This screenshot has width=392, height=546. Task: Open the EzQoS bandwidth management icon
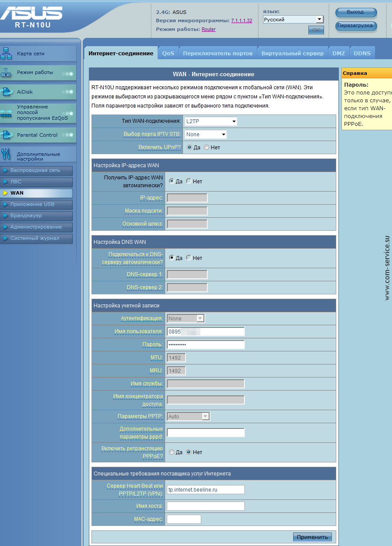pos(7,113)
